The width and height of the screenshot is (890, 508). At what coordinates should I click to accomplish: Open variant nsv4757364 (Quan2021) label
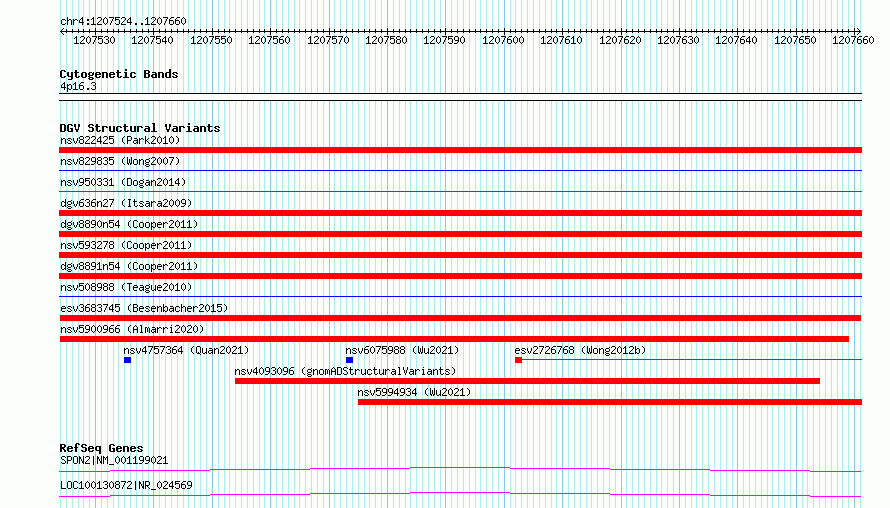coord(186,350)
